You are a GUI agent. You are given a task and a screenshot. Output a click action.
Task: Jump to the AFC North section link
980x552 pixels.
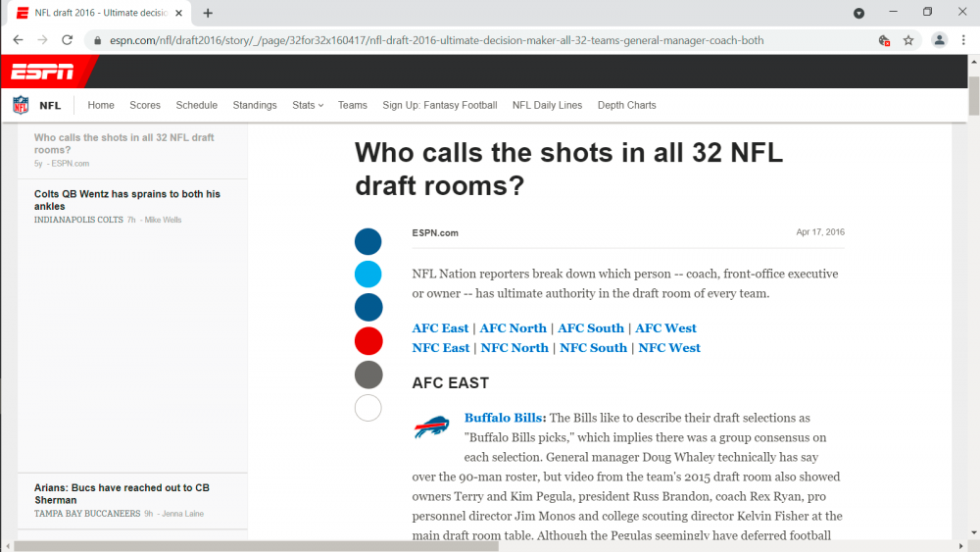click(513, 328)
